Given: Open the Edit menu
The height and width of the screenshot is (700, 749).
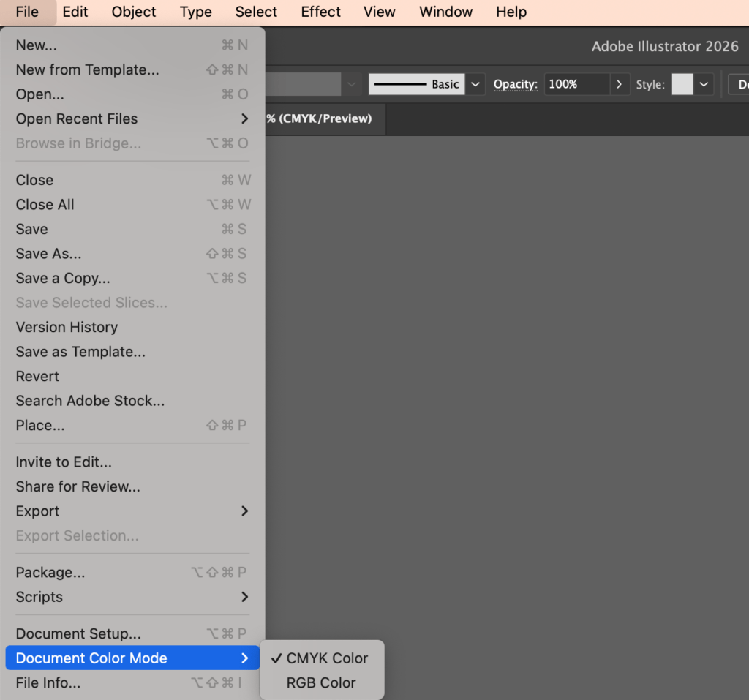Looking at the screenshot, I should (75, 12).
